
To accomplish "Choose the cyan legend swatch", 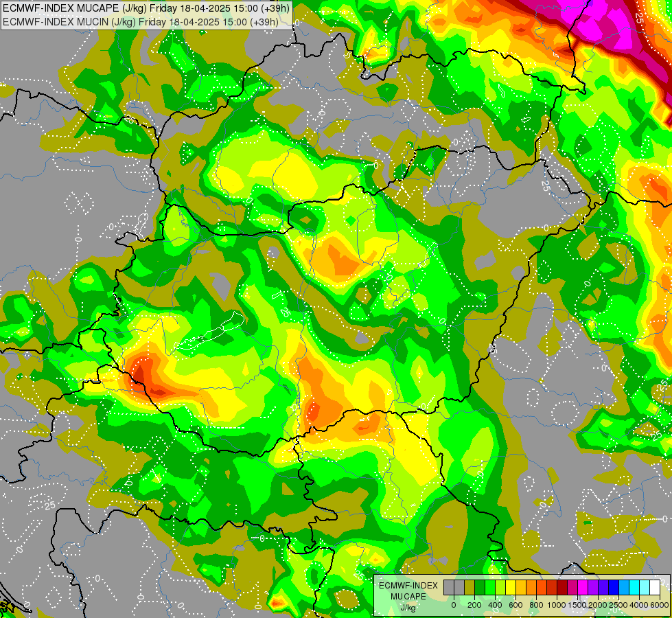I will (x=635, y=588).
